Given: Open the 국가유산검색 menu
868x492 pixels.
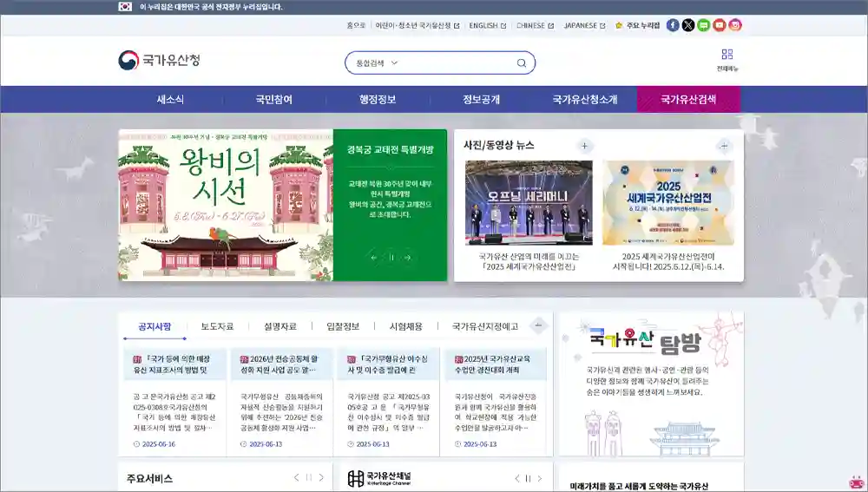Looking at the screenshot, I should click(x=688, y=100).
